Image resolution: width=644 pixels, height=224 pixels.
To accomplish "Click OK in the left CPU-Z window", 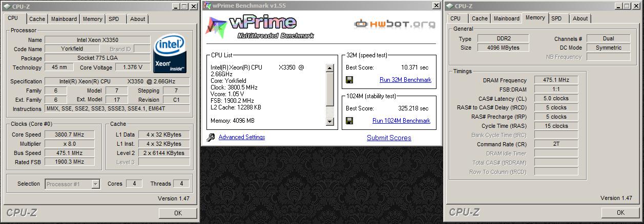I will (x=178, y=213).
